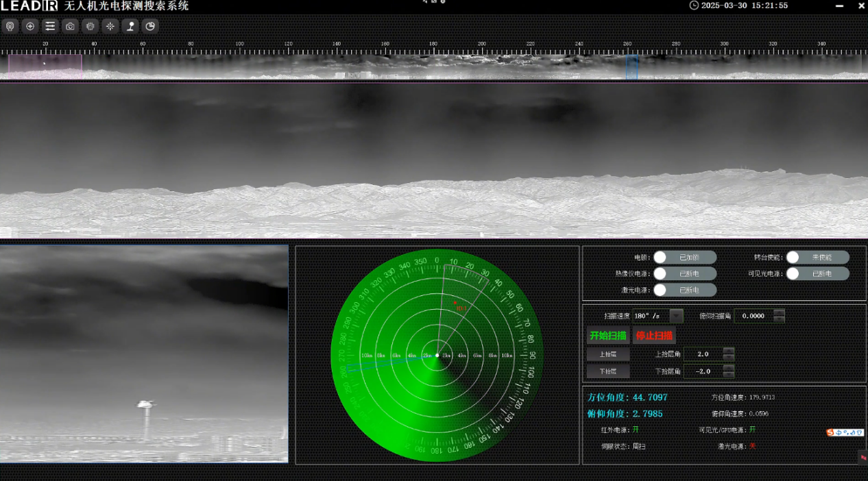The image size is (868, 481).
Task: Click the LEADIR logo in title bar
Action: point(29,6)
